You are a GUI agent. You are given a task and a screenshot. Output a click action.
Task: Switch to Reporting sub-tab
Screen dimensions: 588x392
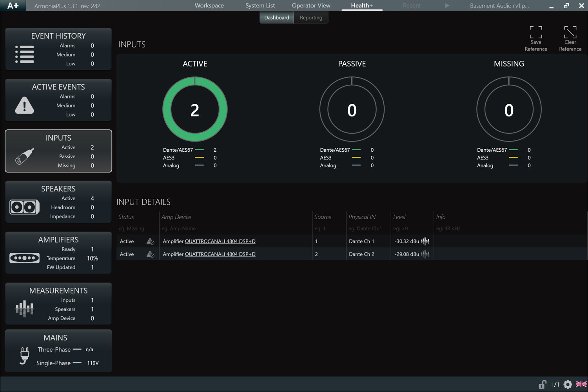point(311,18)
